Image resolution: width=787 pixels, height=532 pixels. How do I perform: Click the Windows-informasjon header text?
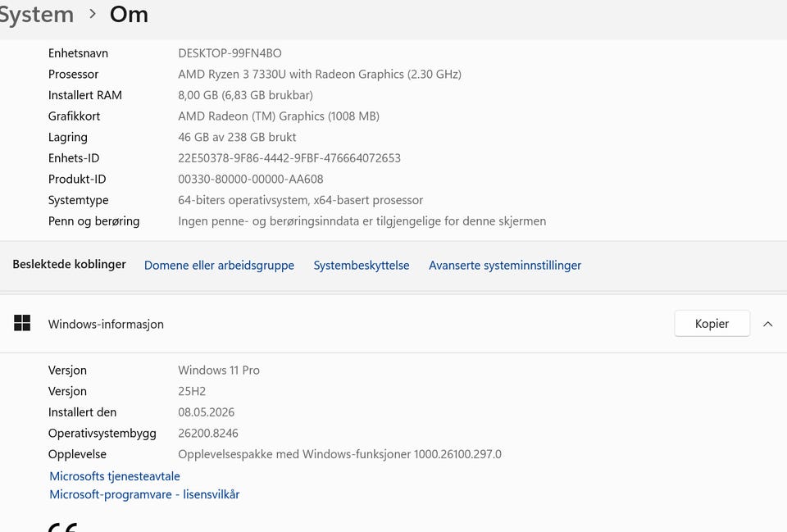tap(106, 325)
